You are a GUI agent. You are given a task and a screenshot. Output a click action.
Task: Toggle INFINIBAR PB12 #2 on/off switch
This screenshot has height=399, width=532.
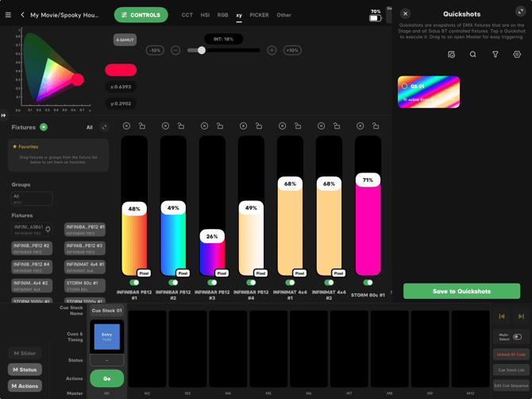tap(173, 282)
